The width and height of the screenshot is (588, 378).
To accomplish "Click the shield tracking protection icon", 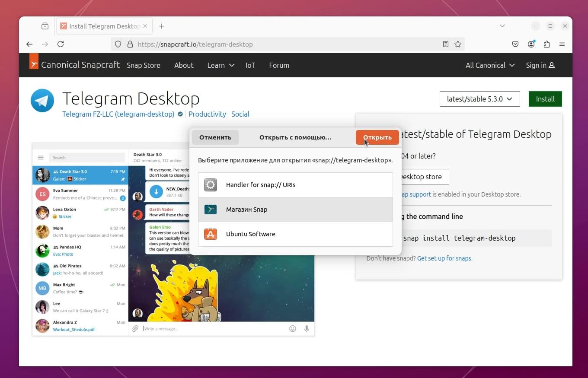I will (x=118, y=44).
